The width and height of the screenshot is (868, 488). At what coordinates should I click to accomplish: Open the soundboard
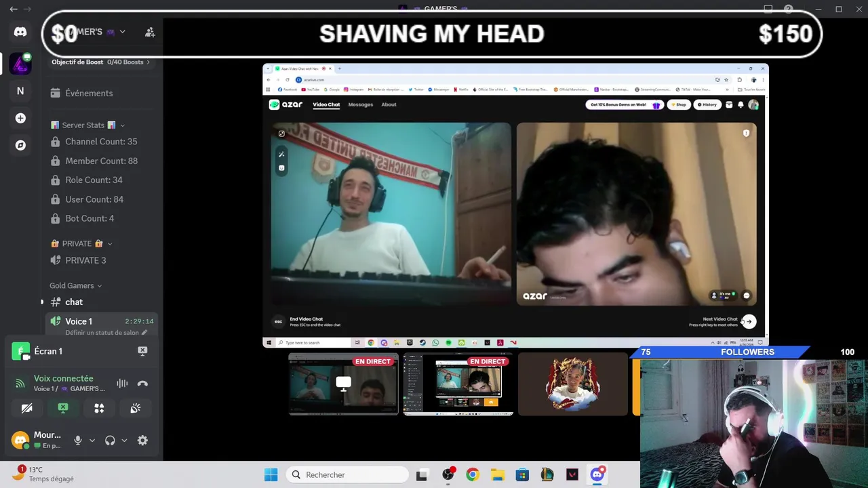click(136, 408)
